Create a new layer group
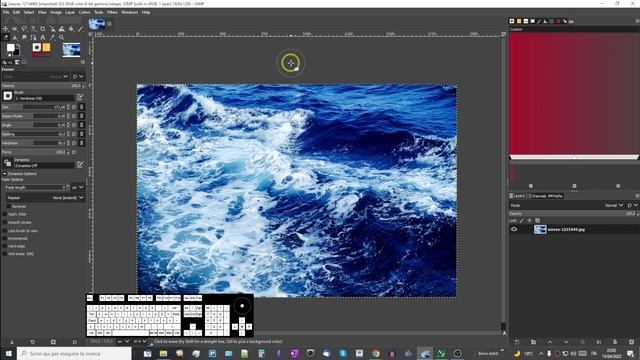 pos(533,342)
